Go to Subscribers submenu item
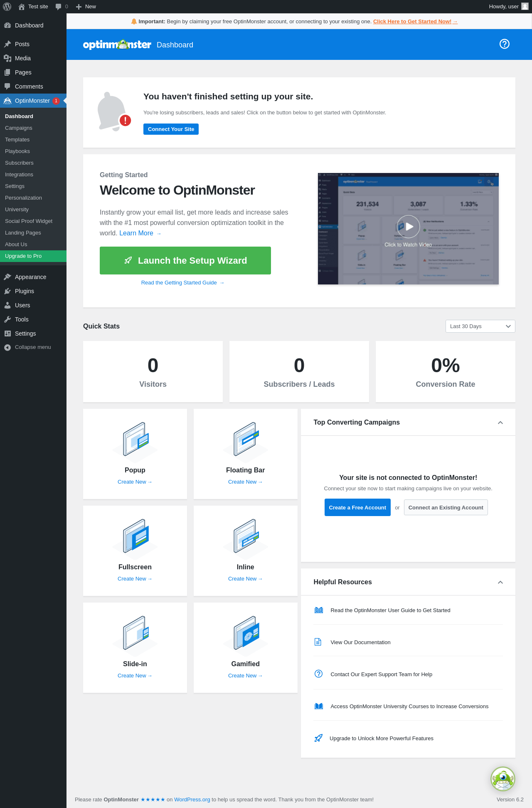Image resolution: width=532 pixels, height=808 pixels. tap(19, 163)
